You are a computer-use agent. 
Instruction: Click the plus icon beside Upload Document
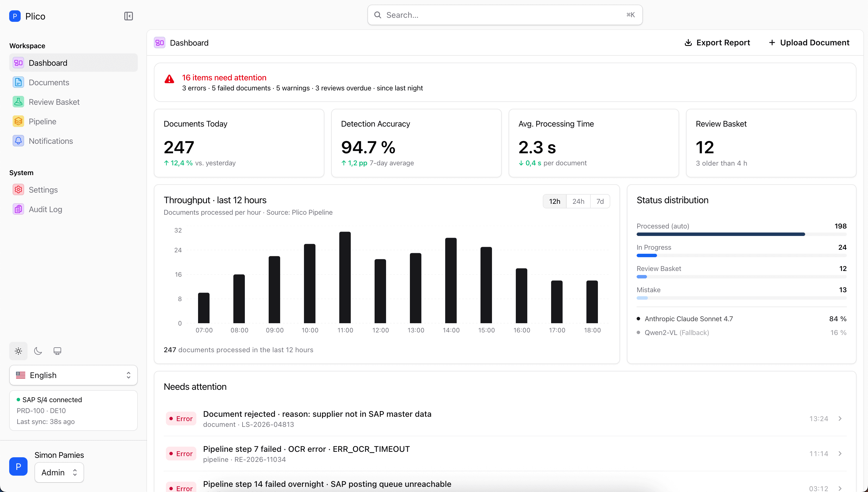[772, 42]
